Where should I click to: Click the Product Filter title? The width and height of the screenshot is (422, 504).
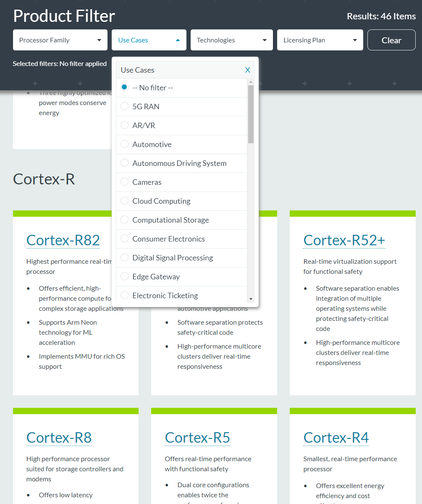tap(64, 16)
